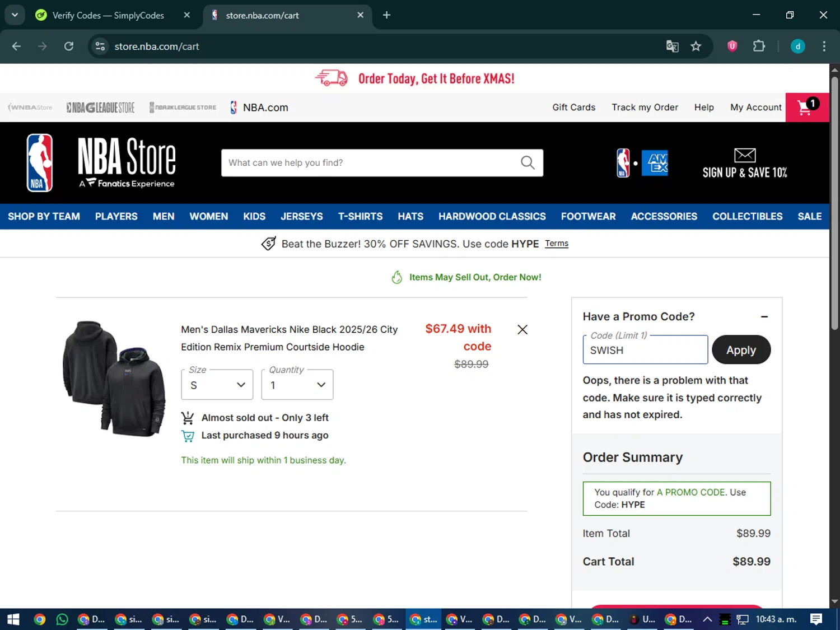This screenshot has height=630, width=840.
Task: Open the Chrome profile avatar
Action: (798, 46)
